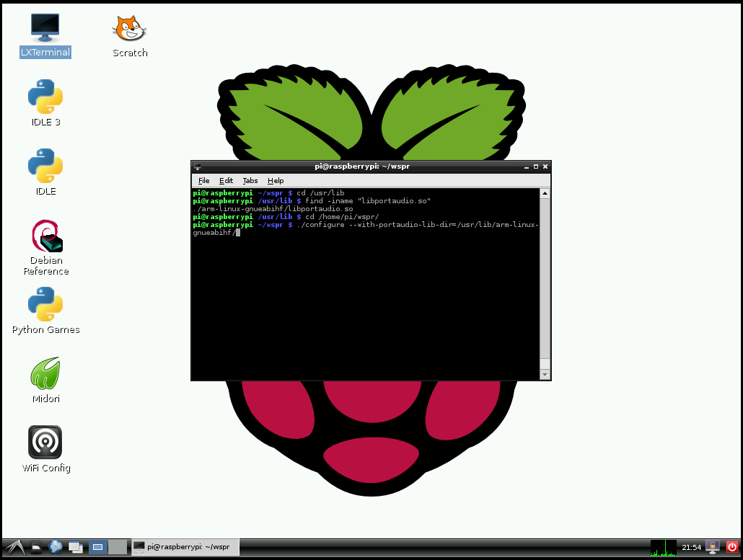The width and height of the screenshot is (743, 560).
Task: Click the 21:54 taskbar clock
Action: pyautogui.click(x=691, y=547)
